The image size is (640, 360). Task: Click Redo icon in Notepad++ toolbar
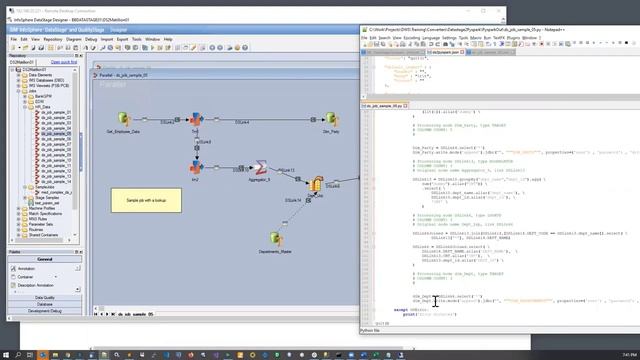[x=438, y=44]
